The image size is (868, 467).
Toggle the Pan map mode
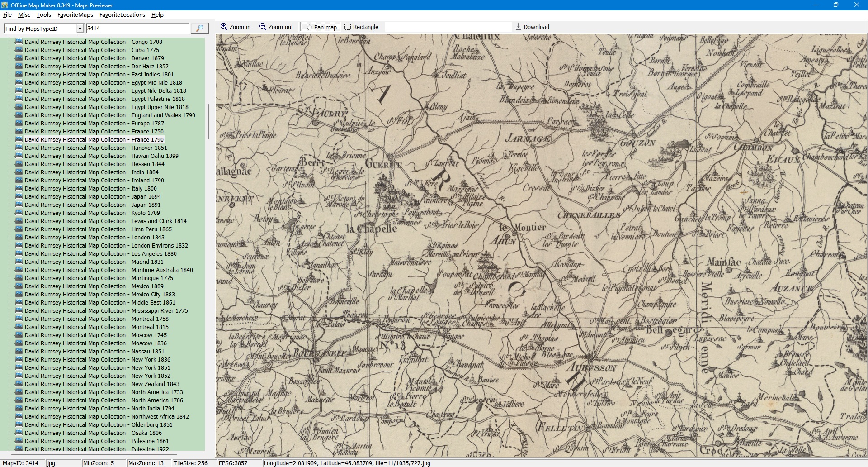[321, 27]
